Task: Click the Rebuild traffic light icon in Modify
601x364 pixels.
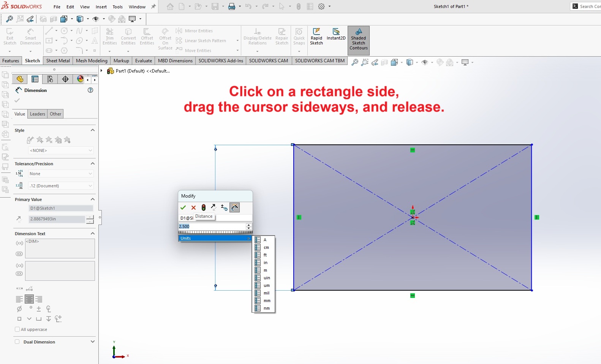Action: point(204,207)
